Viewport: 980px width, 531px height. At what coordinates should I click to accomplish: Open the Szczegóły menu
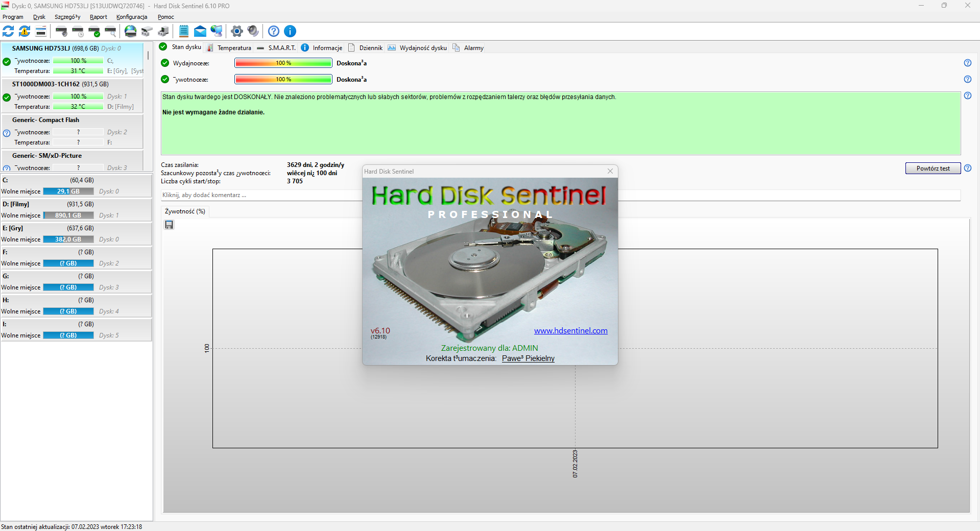pos(67,17)
